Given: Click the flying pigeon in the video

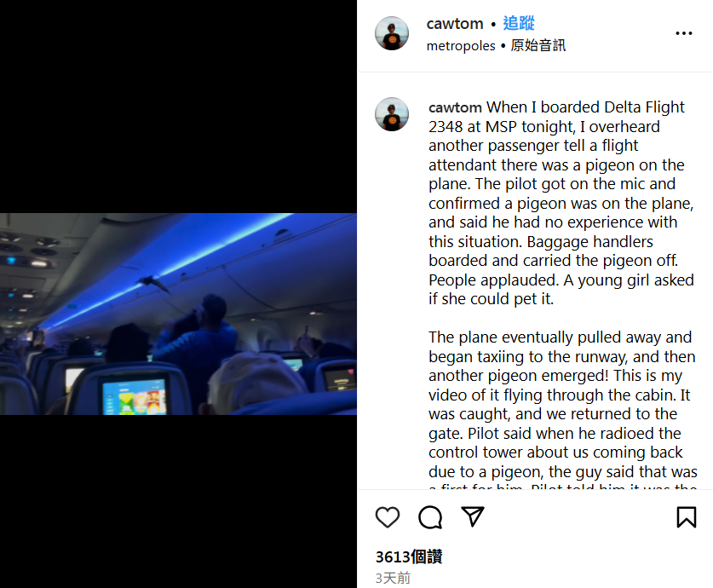Looking at the screenshot, I should tap(153, 283).
